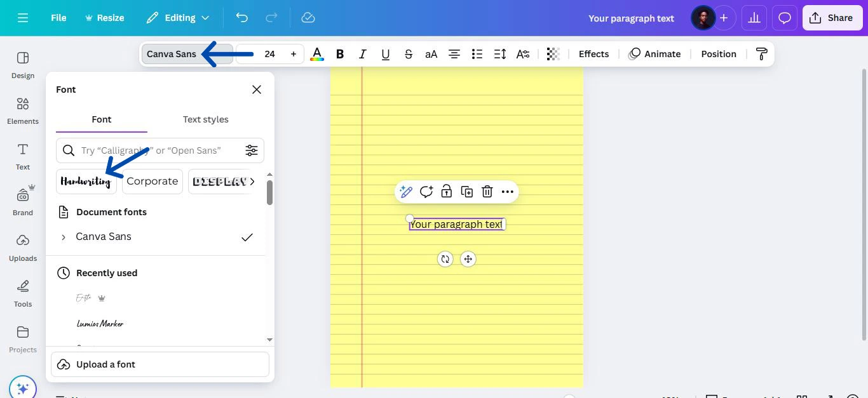Screen dimensions: 868x398
Task: Open text Effects
Action: point(593,54)
